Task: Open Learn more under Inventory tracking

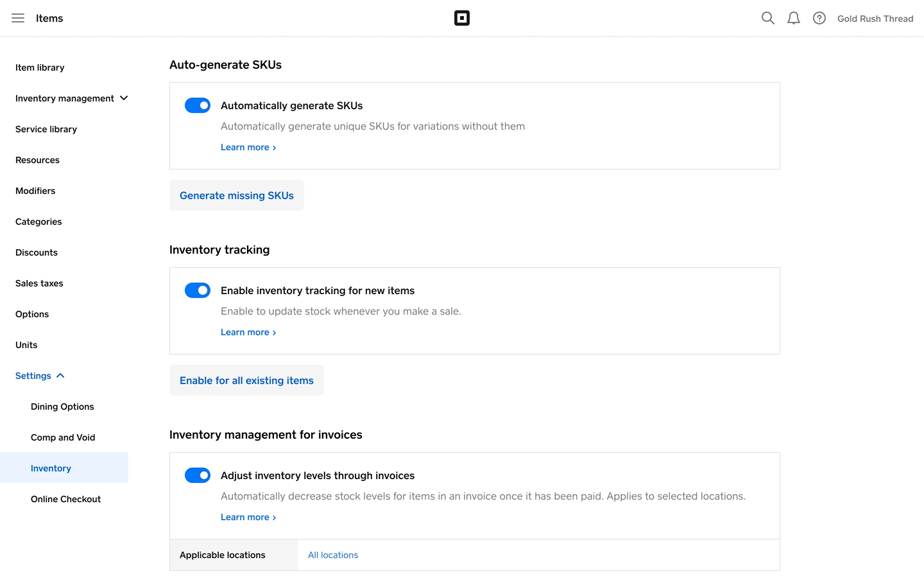Action: 248,332
